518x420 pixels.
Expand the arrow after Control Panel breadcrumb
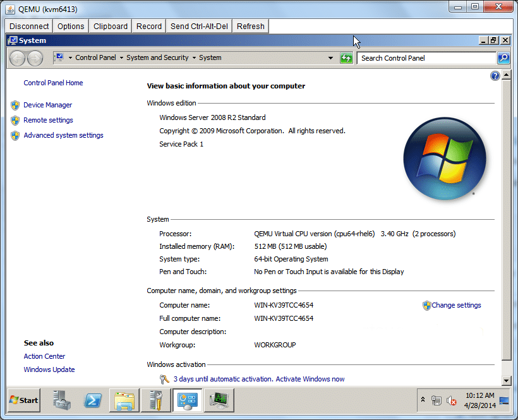[121, 57]
